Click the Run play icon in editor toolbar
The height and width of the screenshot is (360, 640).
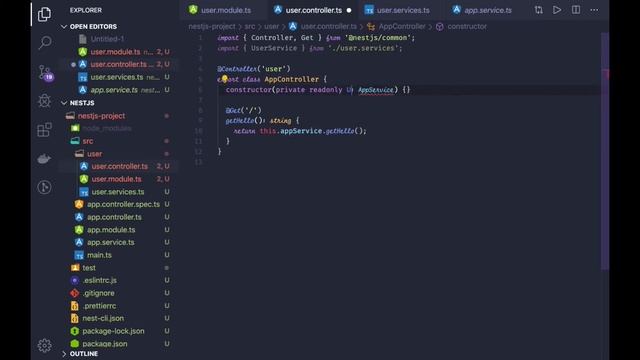coord(557,10)
